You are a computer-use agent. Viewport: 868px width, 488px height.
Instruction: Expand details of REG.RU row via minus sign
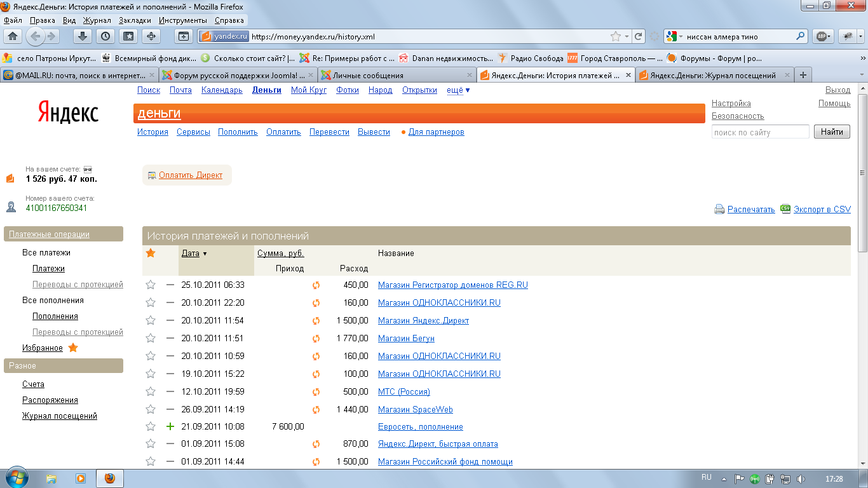point(170,285)
